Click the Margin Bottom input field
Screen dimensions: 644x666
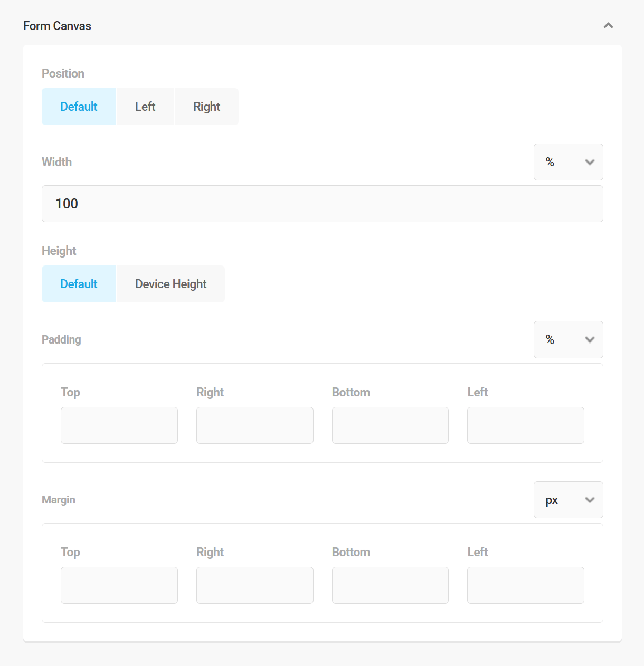coord(390,585)
